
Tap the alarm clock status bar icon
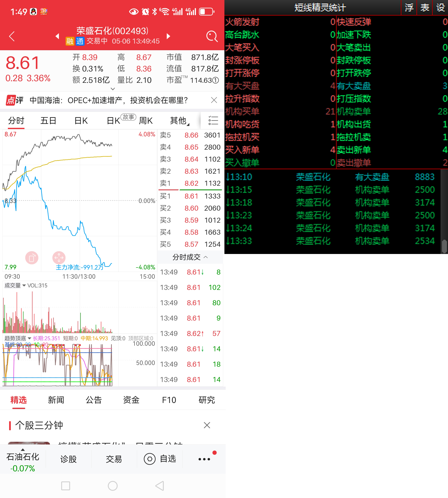(145, 12)
